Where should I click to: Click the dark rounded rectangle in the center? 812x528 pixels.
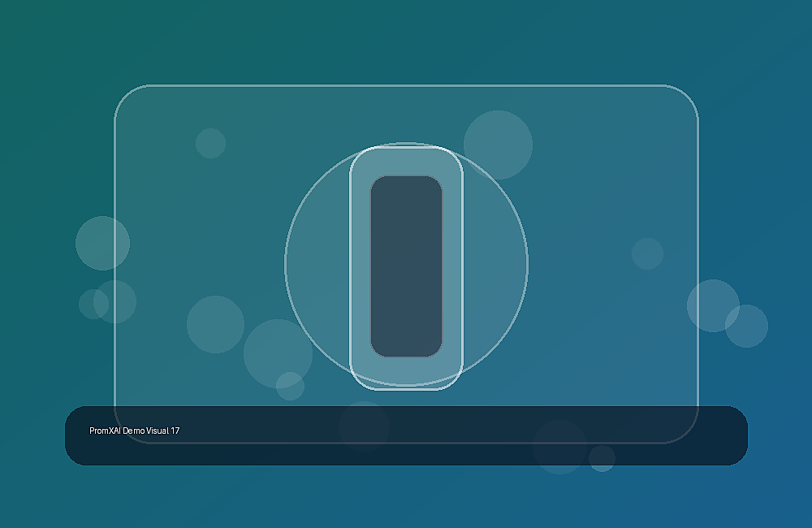click(x=406, y=266)
